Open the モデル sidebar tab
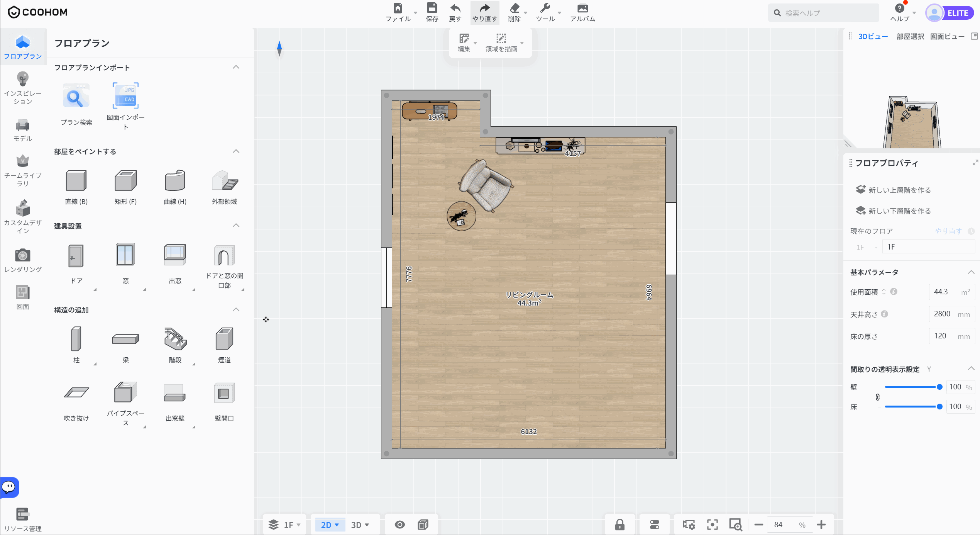The height and width of the screenshot is (535, 980). [23, 131]
